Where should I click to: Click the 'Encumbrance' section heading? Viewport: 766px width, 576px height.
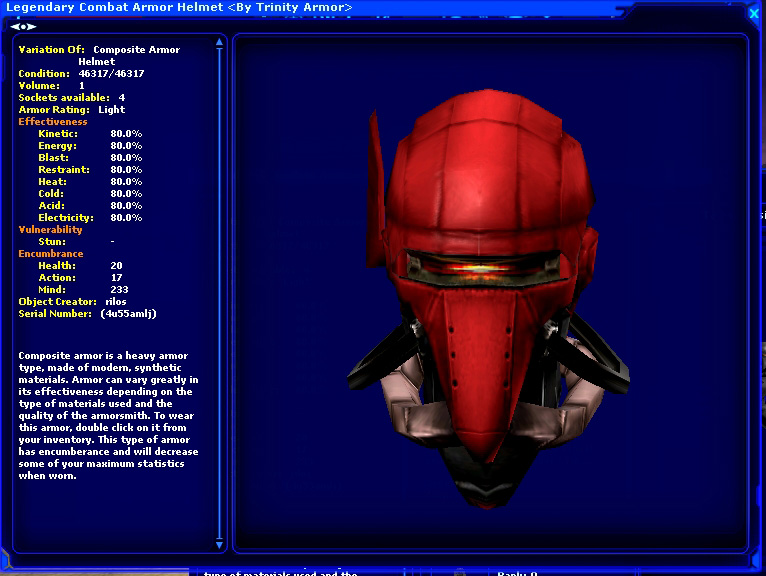point(51,254)
